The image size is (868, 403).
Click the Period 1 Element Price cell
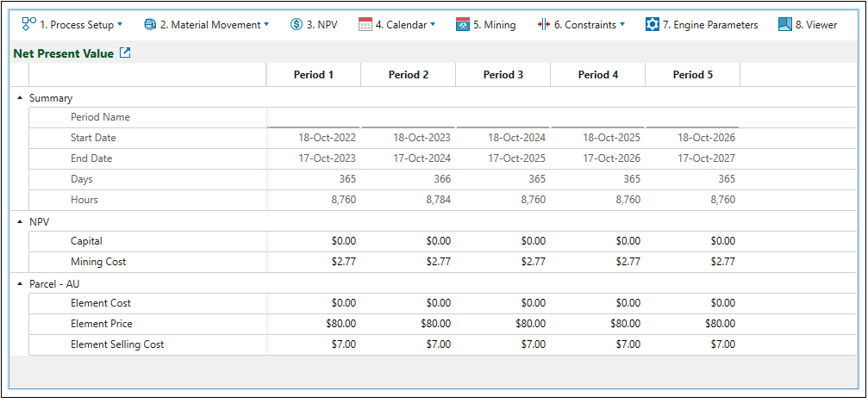click(x=314, y=324)
